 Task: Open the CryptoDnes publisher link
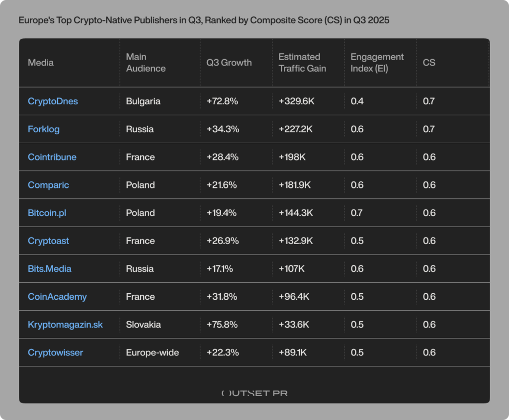[x=53, y=101]
